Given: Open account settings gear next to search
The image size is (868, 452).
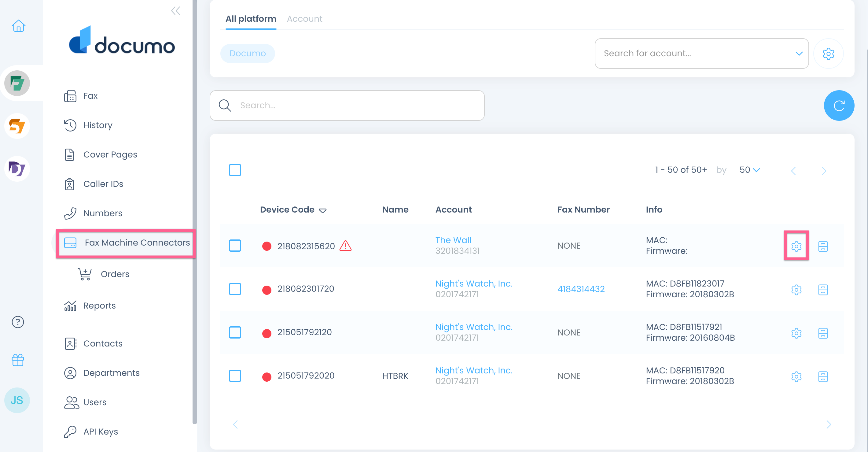Looking at the screenshot, I should 828,54.
